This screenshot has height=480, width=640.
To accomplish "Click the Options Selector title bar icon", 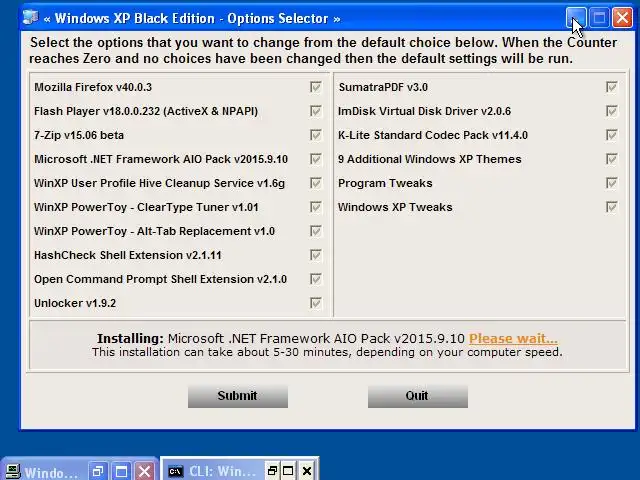I will [x=31, y=18].
